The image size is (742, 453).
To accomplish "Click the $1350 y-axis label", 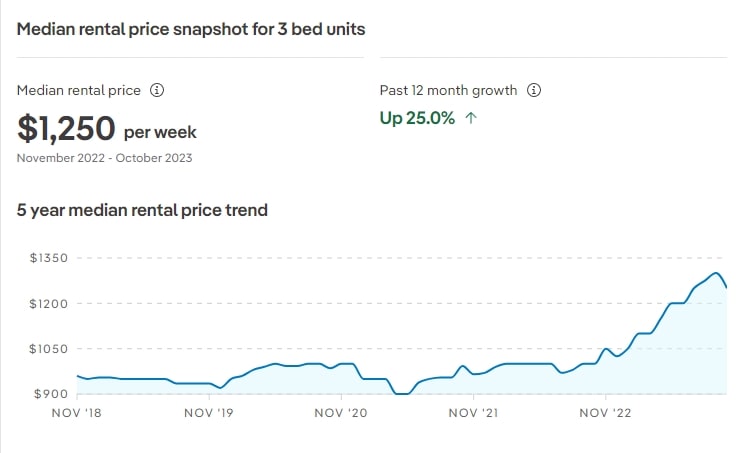I will click(49, 258).
